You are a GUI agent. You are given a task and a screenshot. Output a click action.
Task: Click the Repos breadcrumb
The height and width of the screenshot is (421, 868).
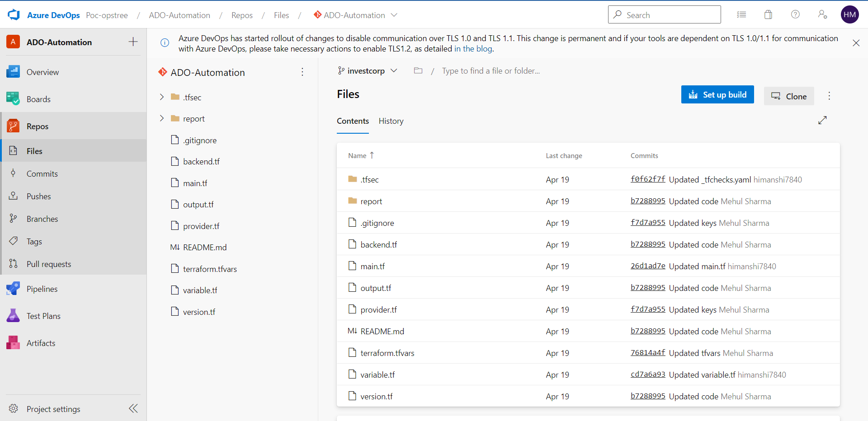tap(242, 15)
